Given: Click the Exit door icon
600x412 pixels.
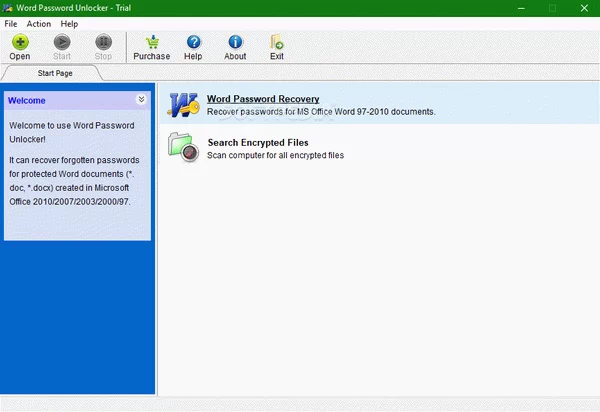Looking at the screenshot, I should tap(276, 42).
